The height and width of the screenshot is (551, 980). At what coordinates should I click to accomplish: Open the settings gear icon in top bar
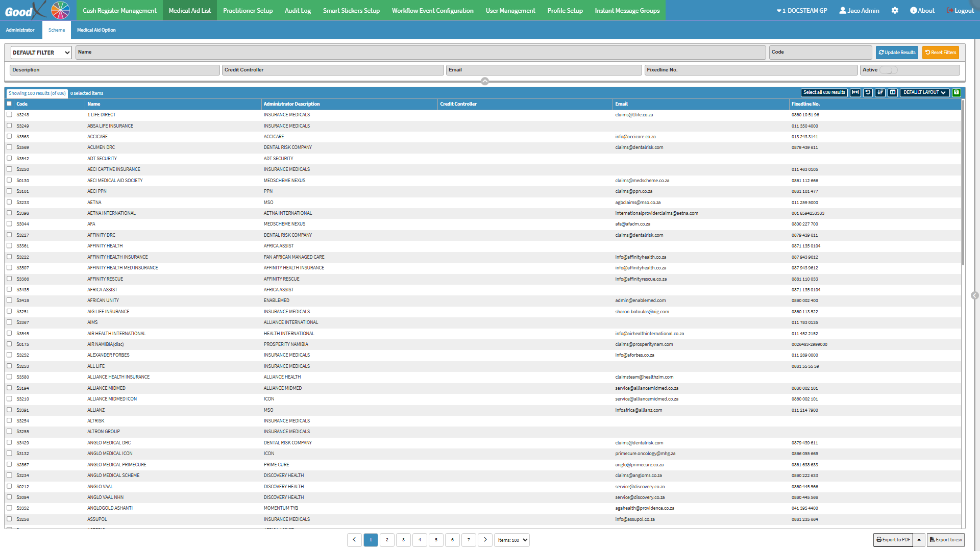[x=895, y=10]
